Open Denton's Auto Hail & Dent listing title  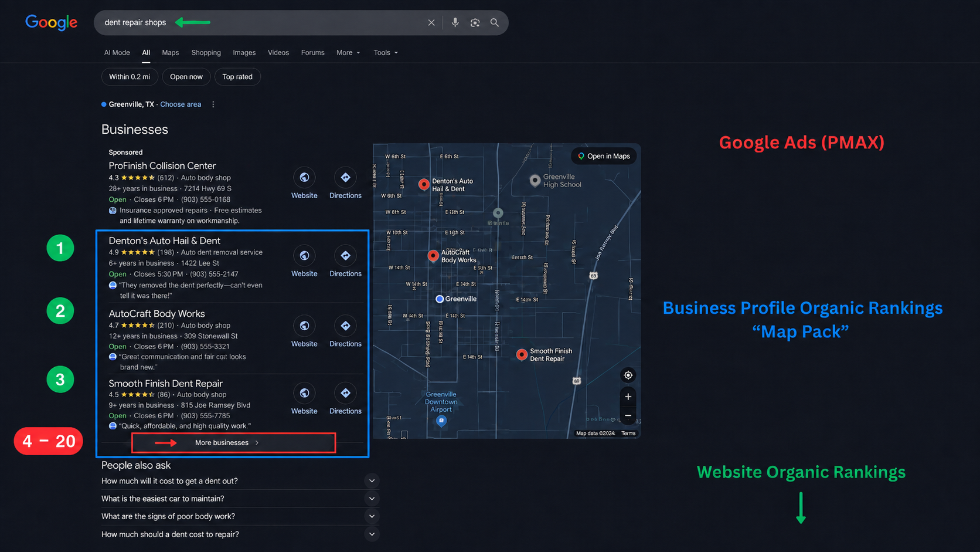click(x=165, y=241)
